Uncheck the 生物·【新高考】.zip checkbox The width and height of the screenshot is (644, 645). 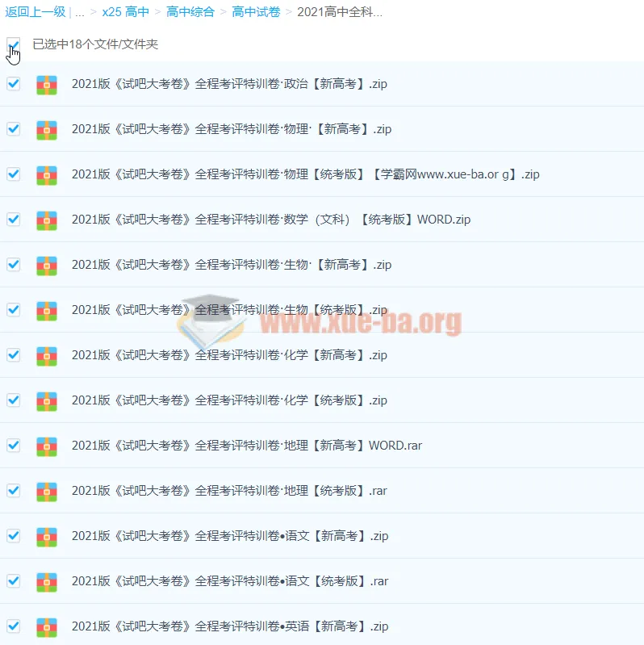pyautogui.click(x=13, y=265)
